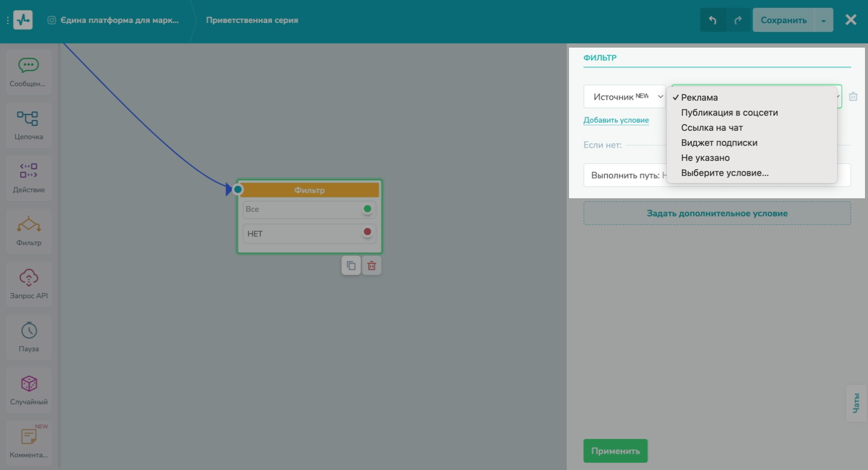Click the green output dot on 'Все' row
Viewport: 868px width, 470px height.
click(367, 209)
